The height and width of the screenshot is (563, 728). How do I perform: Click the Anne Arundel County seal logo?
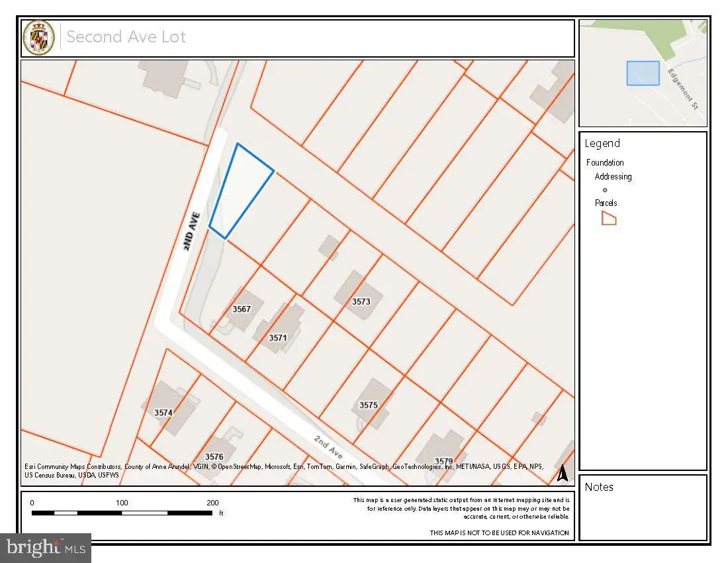(x=39, y=38)
